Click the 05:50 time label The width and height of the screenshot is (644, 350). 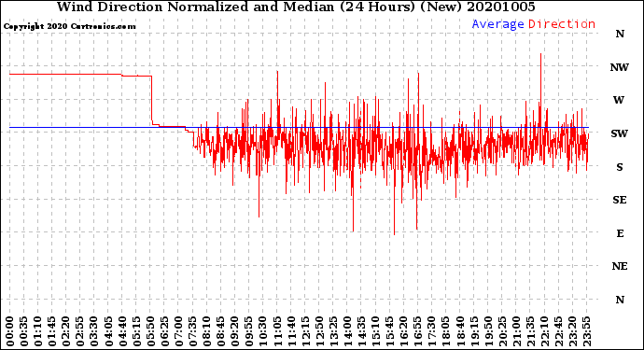point(150,331)
